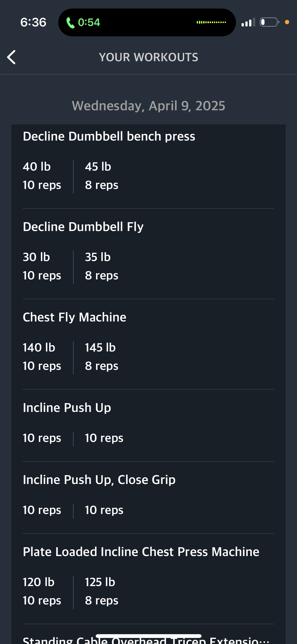Viewport: 297px width, 644px height.
Task: Tap the back arrow icon
Action: (x=12, y=57)
